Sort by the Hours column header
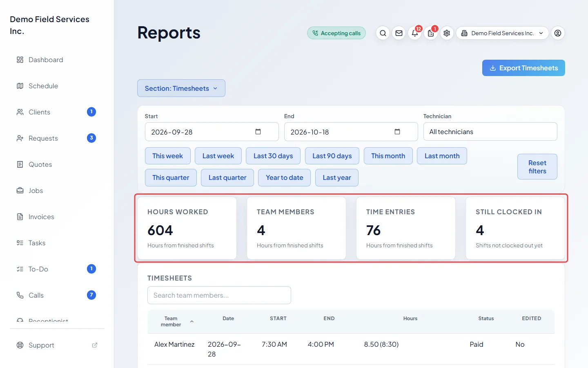 point(410,319)
